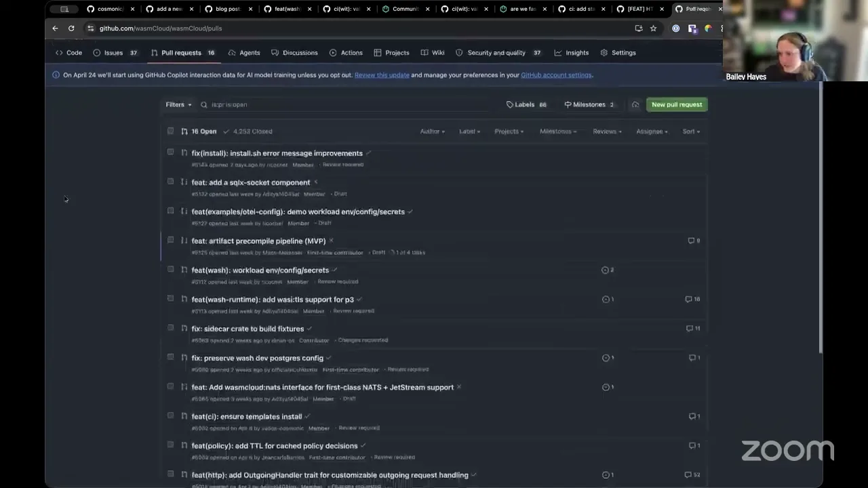This screenshot has width=868, height=488.
Task: Open comments on ensure templates install PR
Action: pyautogui.click(x=694, y=416)
